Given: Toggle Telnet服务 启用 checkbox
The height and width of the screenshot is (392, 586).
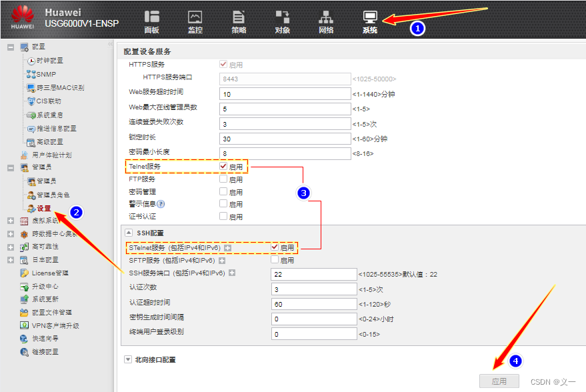Looking at the screenshot, I should (x=223, y=166).
